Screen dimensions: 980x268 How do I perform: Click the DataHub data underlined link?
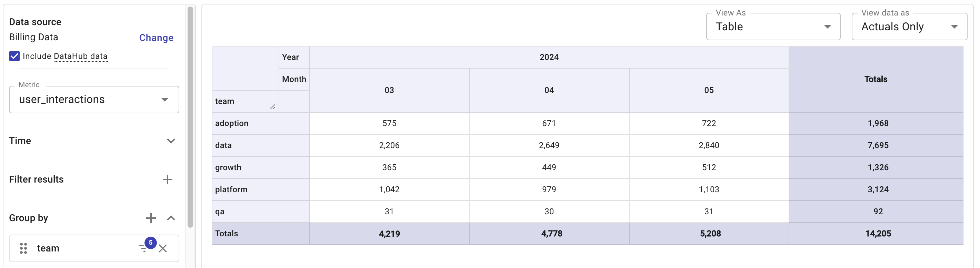[x=80, y=56]
